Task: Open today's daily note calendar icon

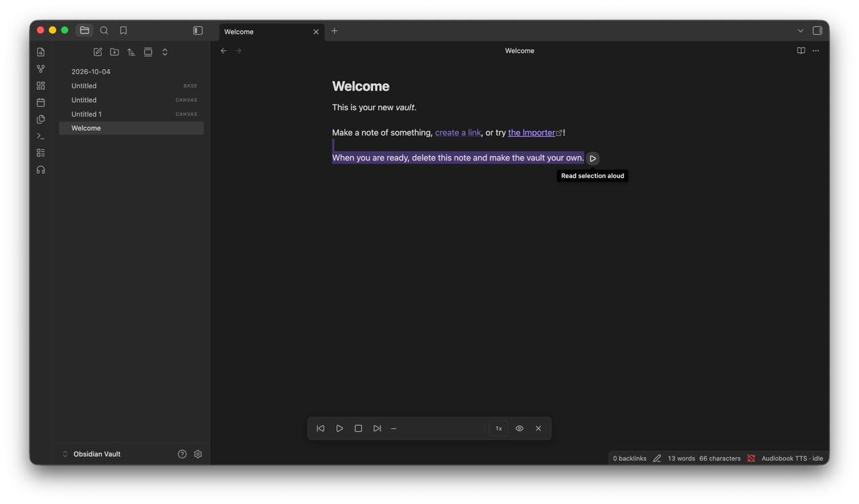Action: pyautogui.click(x=41, y=103)
